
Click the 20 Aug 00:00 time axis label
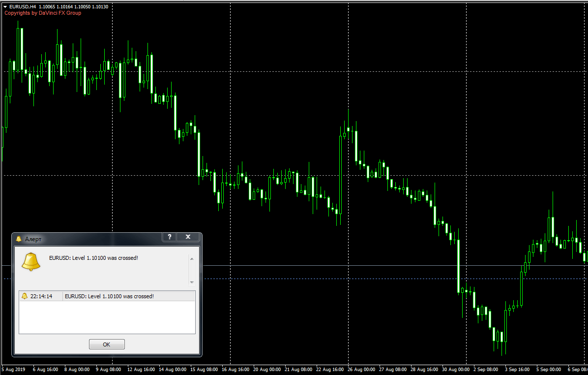click(x=267, y=370)
